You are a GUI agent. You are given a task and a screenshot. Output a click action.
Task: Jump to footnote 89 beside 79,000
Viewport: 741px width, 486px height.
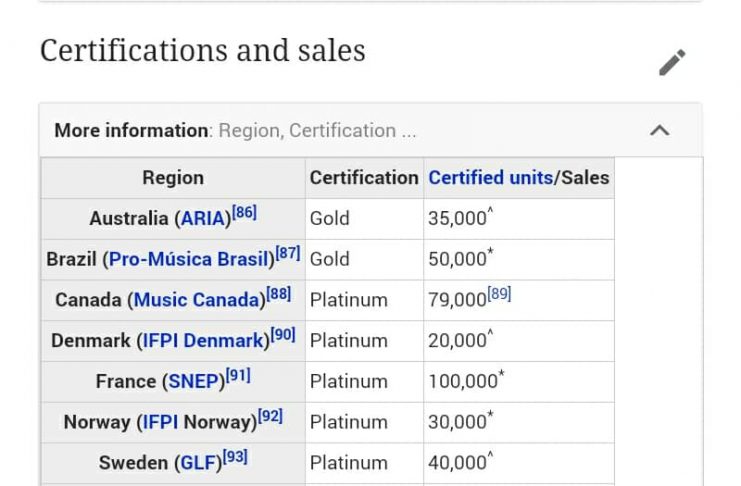click(x=499, y=294)
